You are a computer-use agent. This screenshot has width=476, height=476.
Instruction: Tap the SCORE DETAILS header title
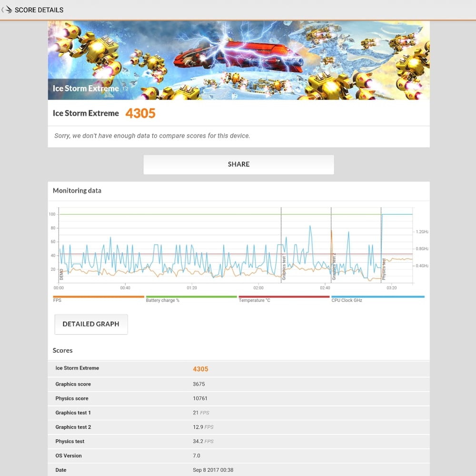[x=39, y=10]
